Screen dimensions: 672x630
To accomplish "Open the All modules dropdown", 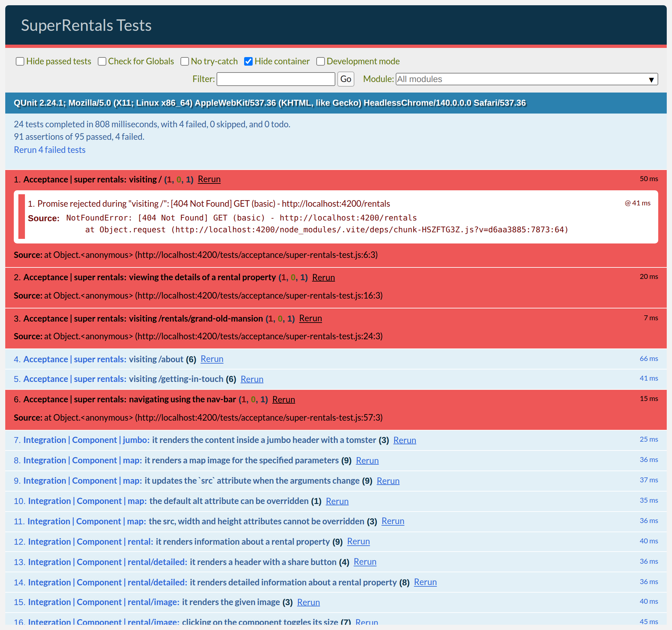I will (526, 79).
